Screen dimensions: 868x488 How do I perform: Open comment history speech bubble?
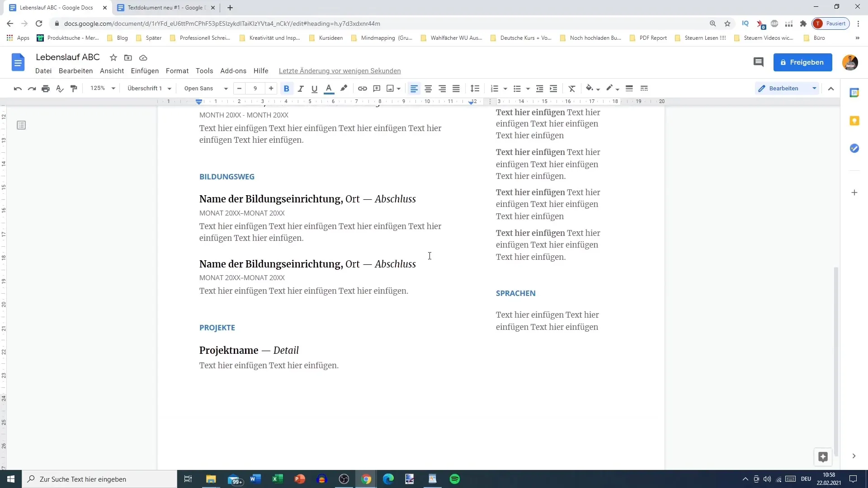pyautogui.click(x=759, y=62)
